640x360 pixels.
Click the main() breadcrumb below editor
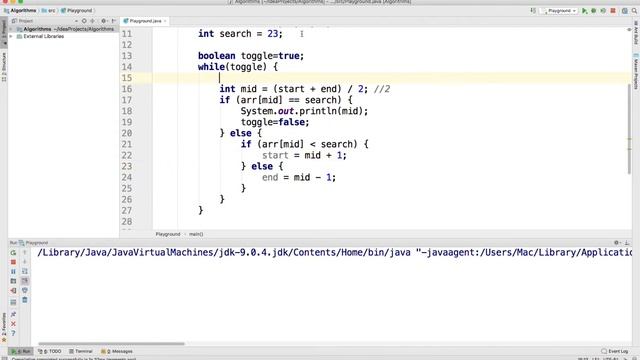tap(196, 234)
